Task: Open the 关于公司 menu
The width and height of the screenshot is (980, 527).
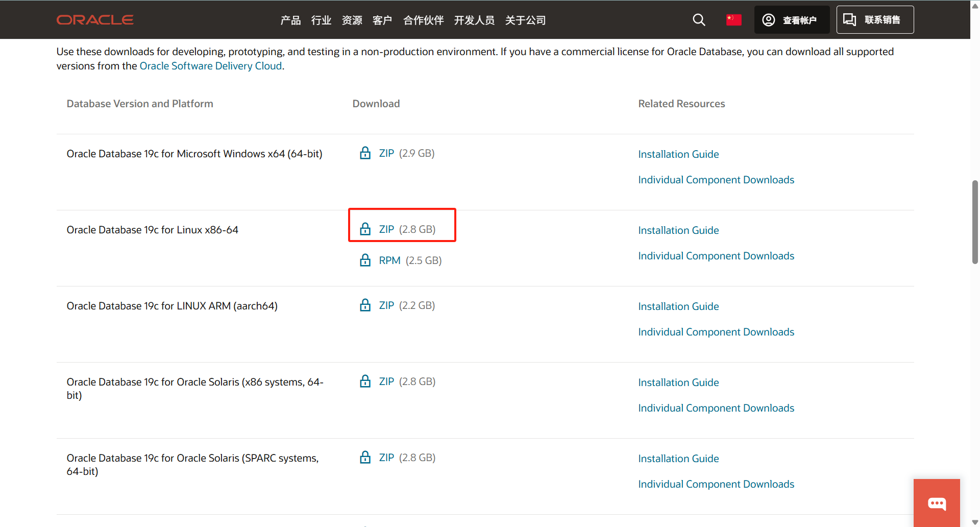Action: [x=525, y=20]
